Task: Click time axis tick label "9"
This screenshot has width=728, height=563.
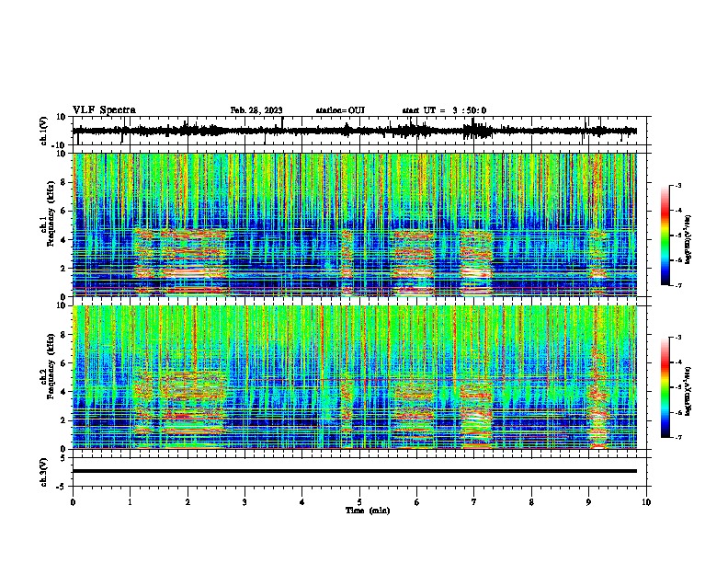Action: [588, 502]
